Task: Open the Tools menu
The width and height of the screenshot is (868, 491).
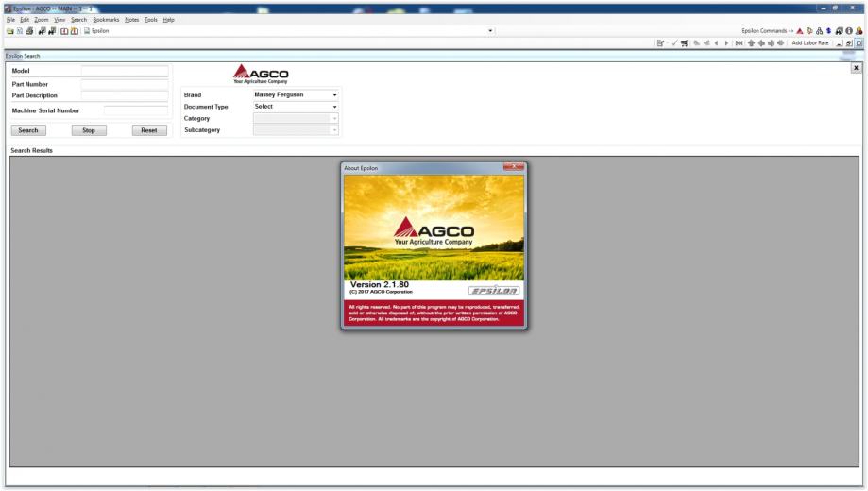Action: tap(151, 20)
